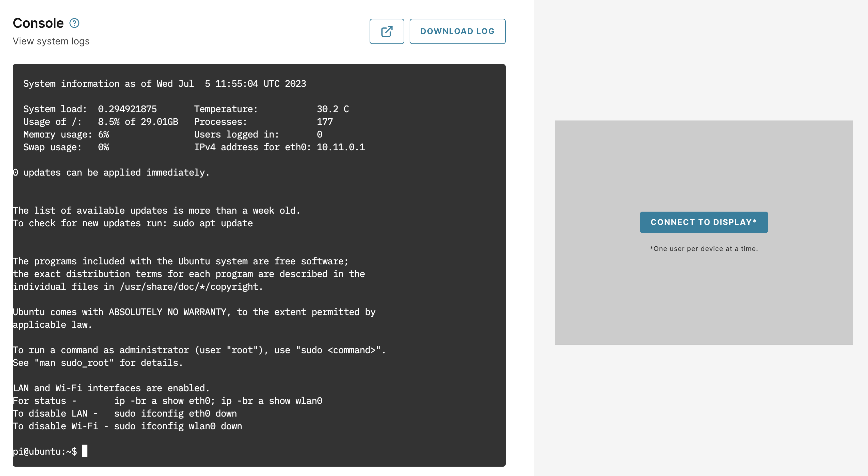The width and height of the screenshot is (868, 476).
Task: Click 'sudo apt update' command text
Action: (212, 223)
